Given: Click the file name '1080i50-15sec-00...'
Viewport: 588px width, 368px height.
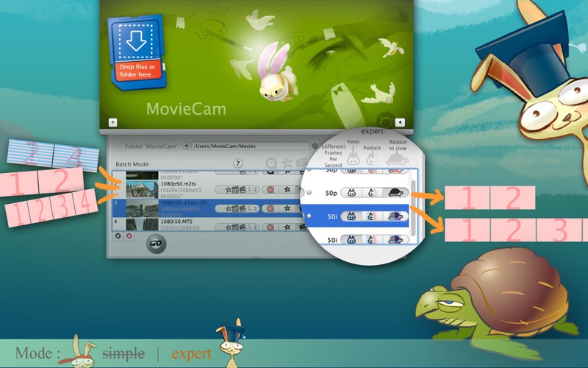Looking at the screenshot, I should [186, 203].
